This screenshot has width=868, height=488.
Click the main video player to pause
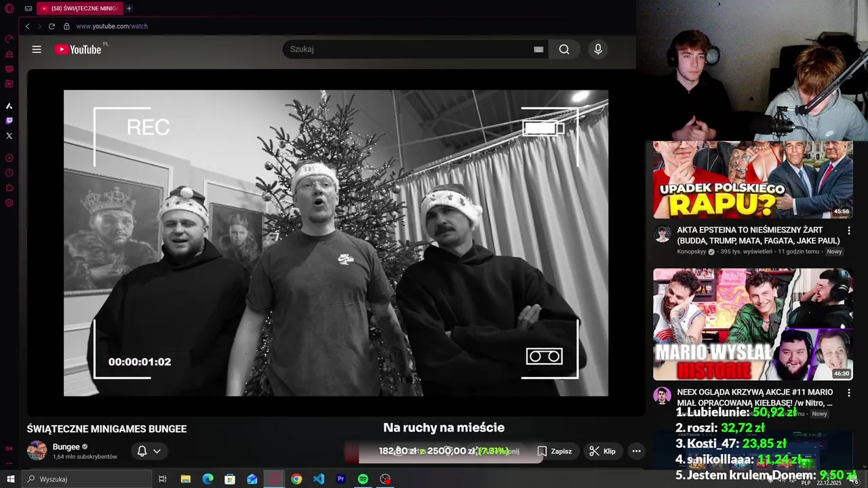[x=336, y=243]
